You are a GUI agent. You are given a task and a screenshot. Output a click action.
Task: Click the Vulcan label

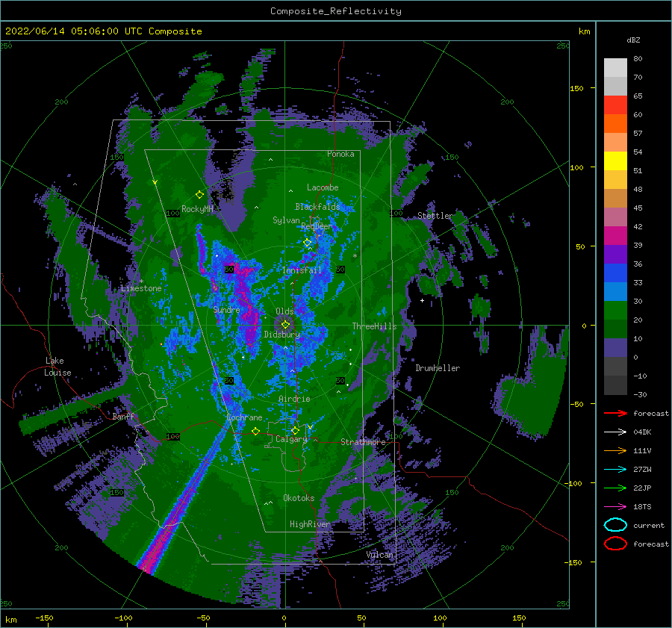(380, 555)
